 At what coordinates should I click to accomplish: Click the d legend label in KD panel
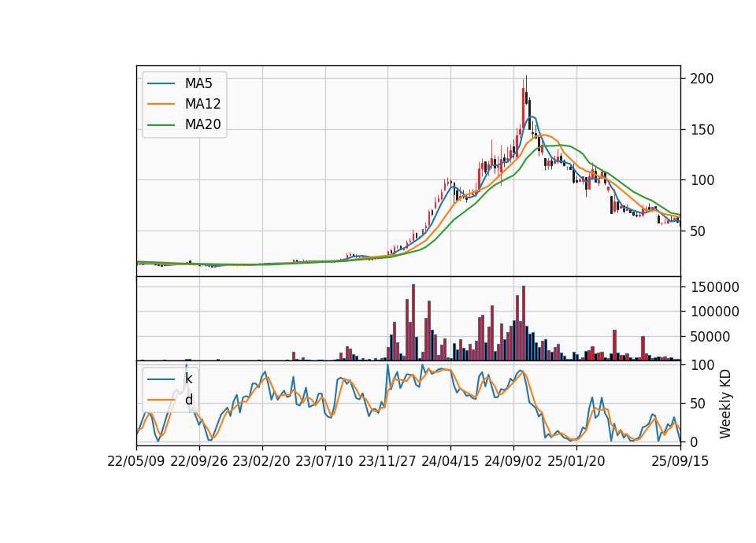(x=188, y=400)
